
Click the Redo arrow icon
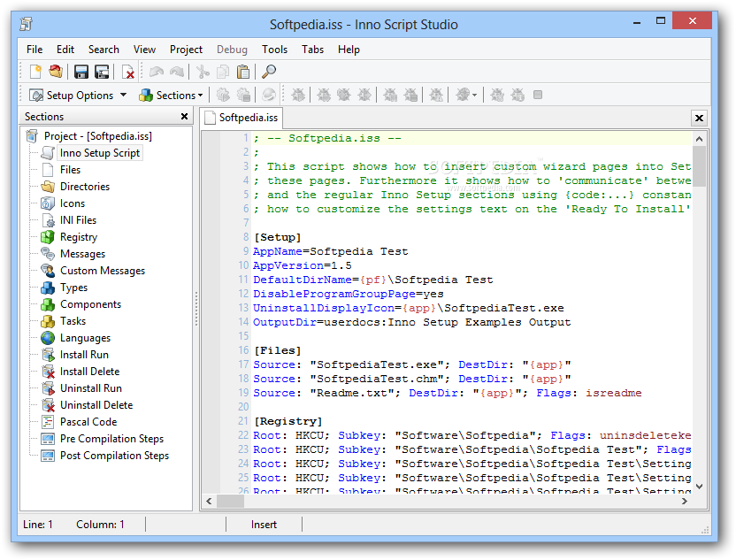coord(177,72)
